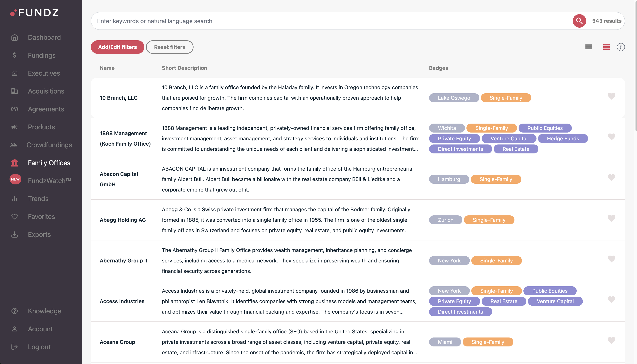Click the Executives briefcase icon
This screenshot has width=637, height=364.
pos(15,73)
